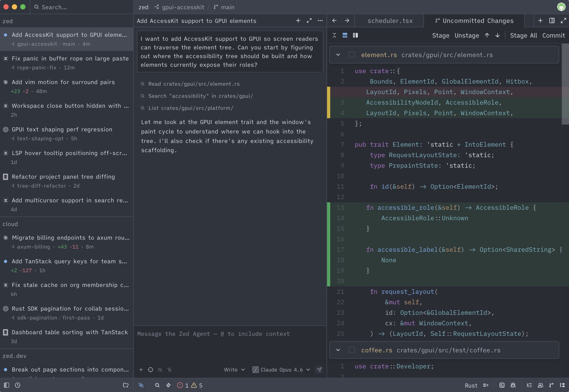This screenshot has height=392, width=569.
Task: Open the List crates/gpui/src/platform/ tool call
Action: pyautogui.click(x=187, y=108)
